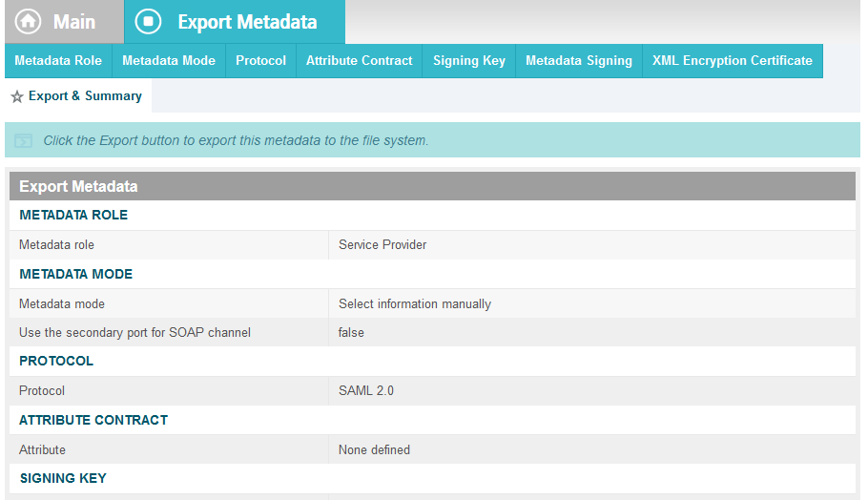The height and width of the screenshot is (500, 868).
Task: Select the Metadata Signing step
Action: click(x=579, y=61)
